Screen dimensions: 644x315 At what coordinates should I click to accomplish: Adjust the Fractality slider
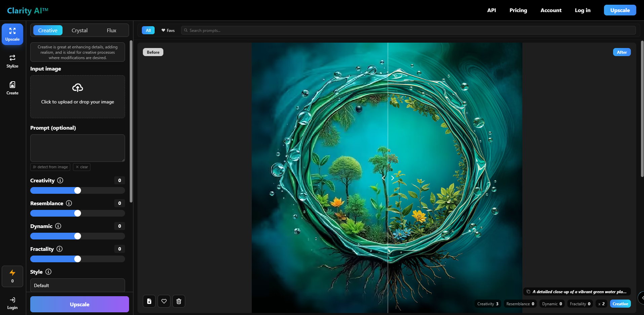click(x=78, y=259)
